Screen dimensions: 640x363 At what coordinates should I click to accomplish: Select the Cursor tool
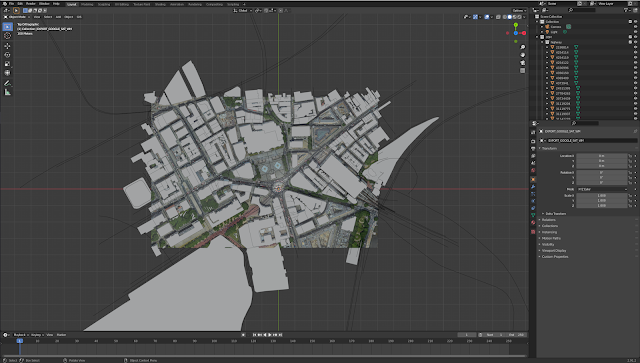click(7, 36)
